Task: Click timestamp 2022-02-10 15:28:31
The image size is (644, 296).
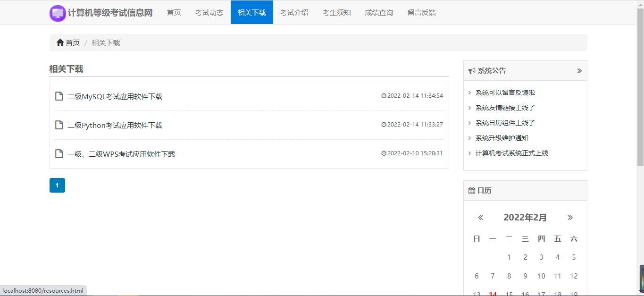Action: 415,153
